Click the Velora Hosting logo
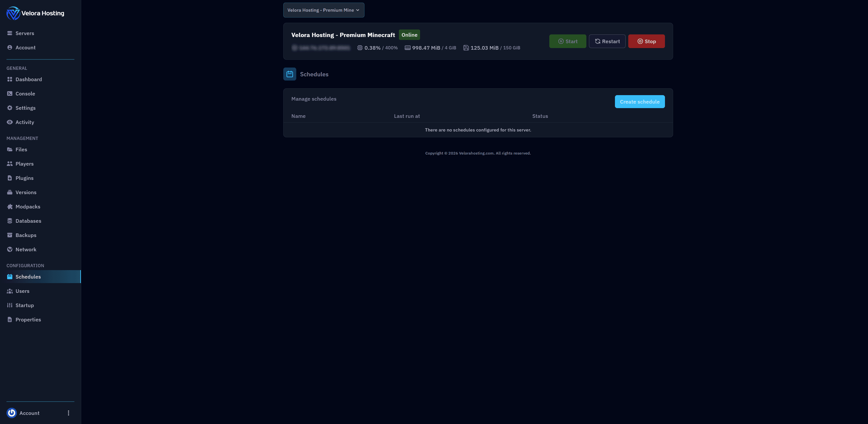This screenshot has width=868, height=424. coord(35,13)
